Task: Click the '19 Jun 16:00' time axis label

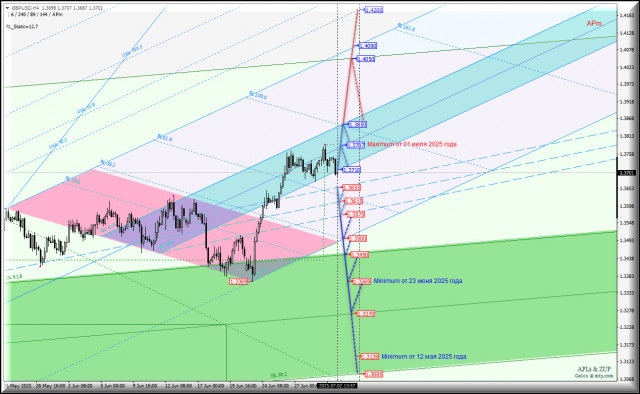Action: [243, 386]
